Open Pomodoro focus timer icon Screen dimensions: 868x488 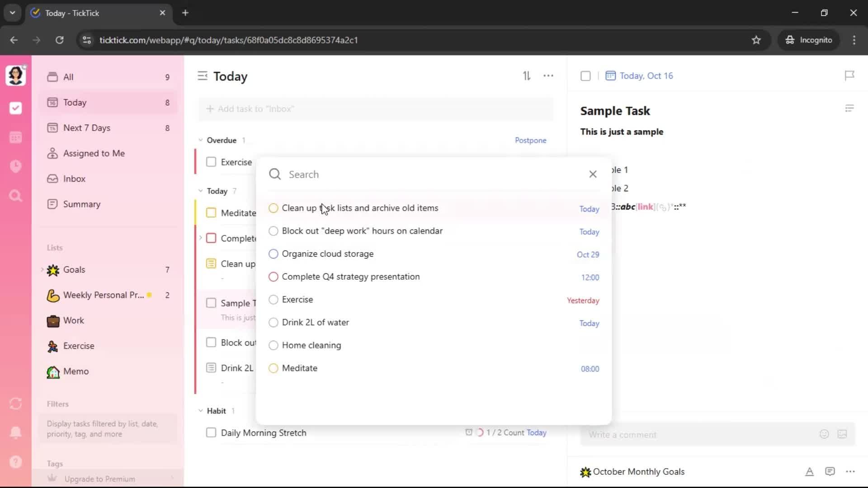(x=16, y=166)
